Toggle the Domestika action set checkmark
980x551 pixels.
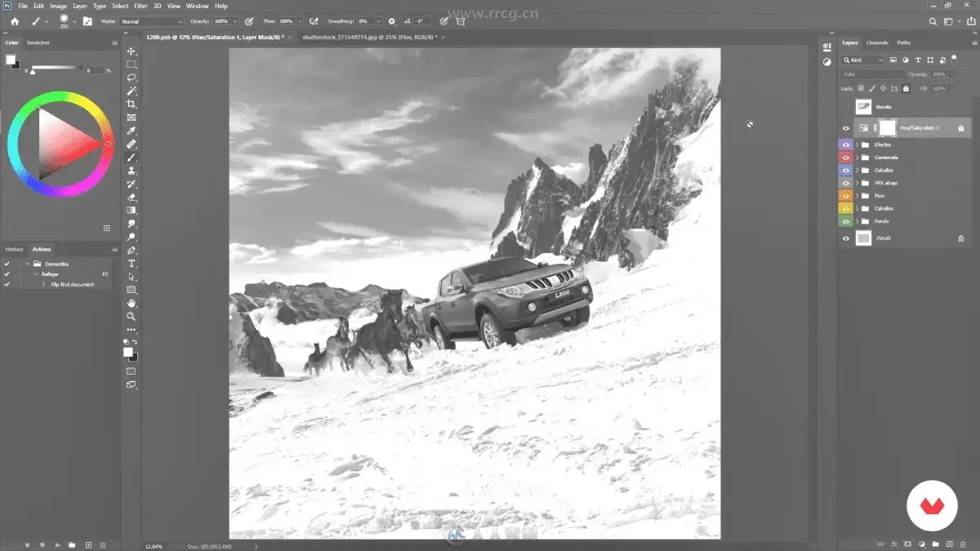[x=7, y=264]
